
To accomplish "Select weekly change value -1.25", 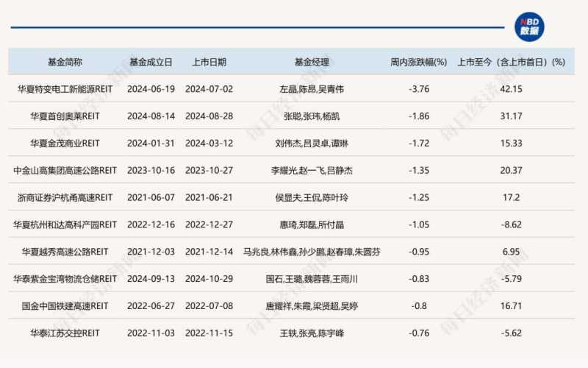I will (419, 197).
